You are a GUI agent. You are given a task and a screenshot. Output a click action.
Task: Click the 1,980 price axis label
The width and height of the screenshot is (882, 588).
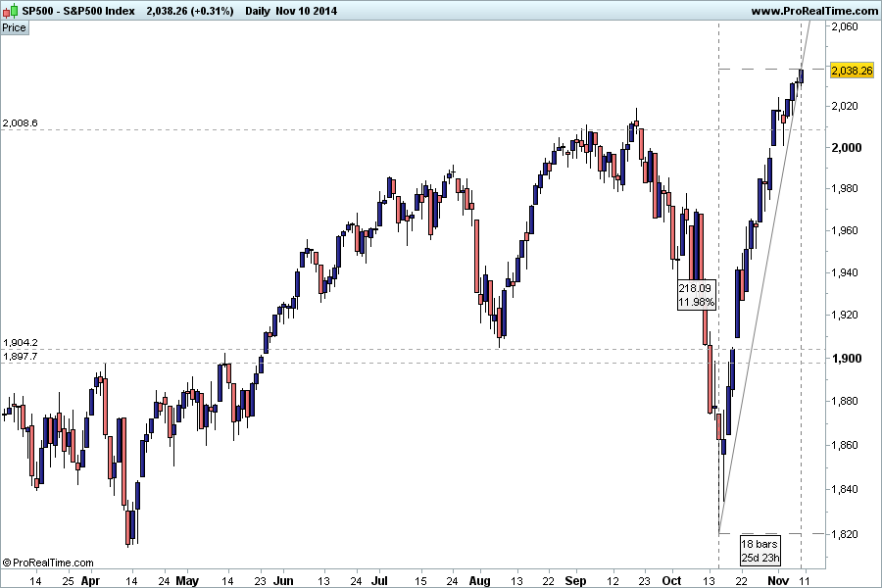[845, 188]
